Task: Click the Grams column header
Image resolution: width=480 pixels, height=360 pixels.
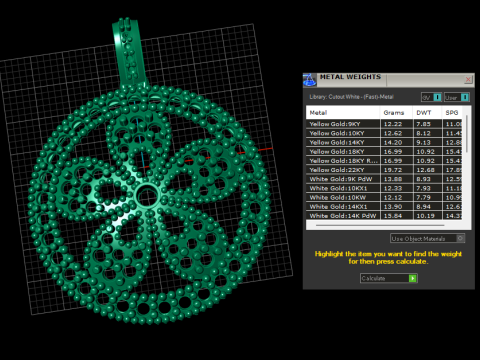Action: pos(396,113)
